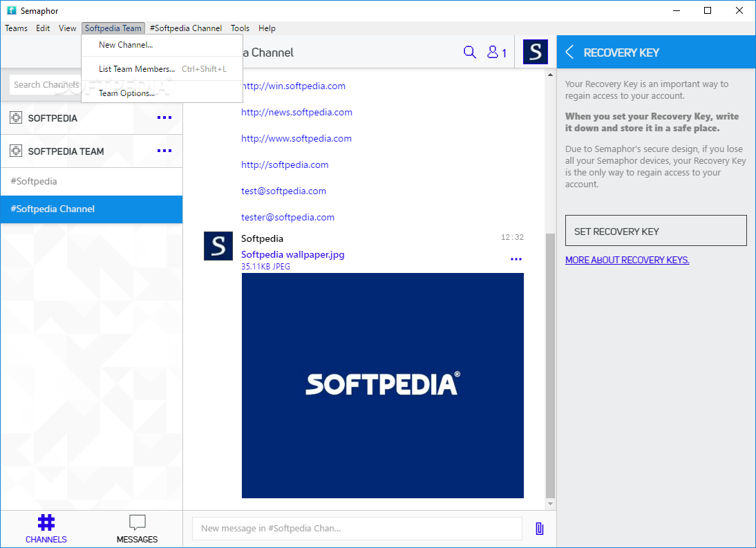
Task: Click SET RECOVERY KEY button
Action: [x=656, y=231]
